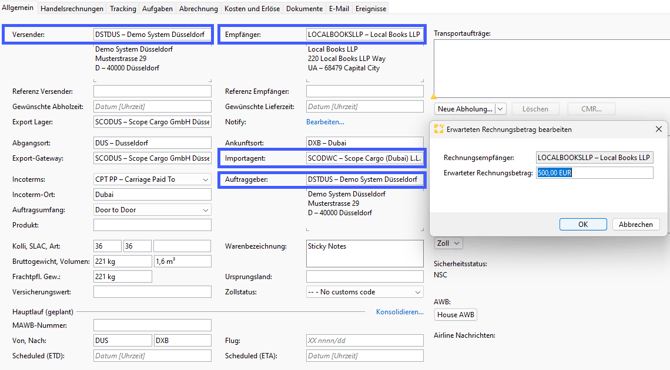The width and height of the screenshot is (670, 370).
Task: Click the Flug number field
Action: click(364, 341)
